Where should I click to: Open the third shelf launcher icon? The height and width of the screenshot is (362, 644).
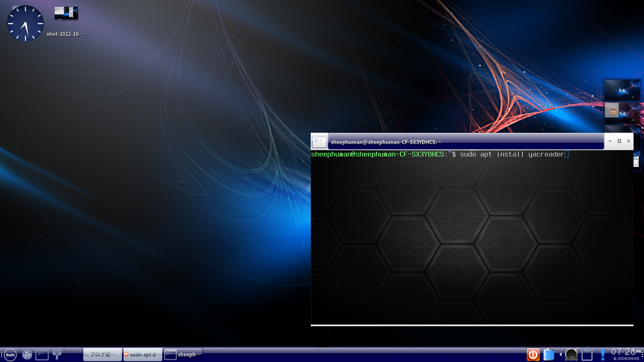click(x=57, y=354)
